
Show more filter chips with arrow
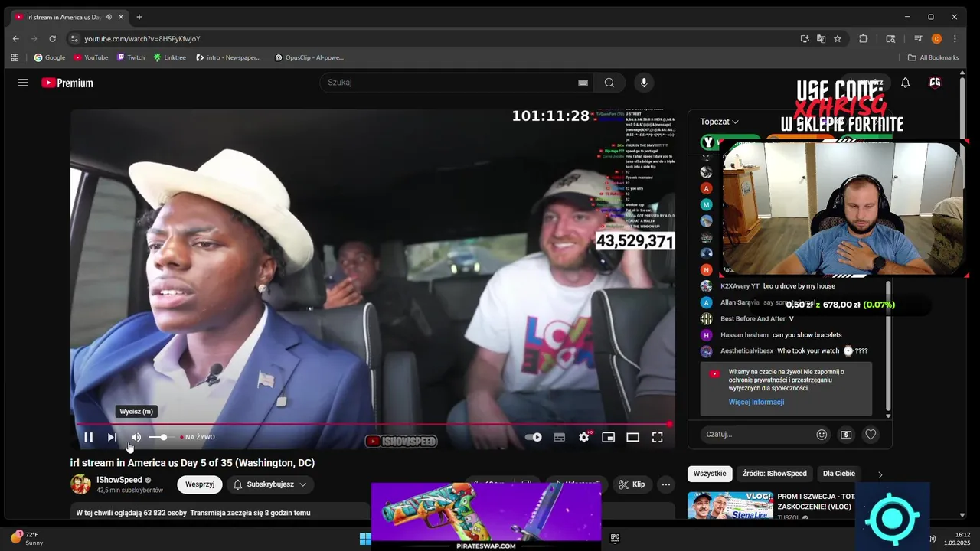point(880,474)
